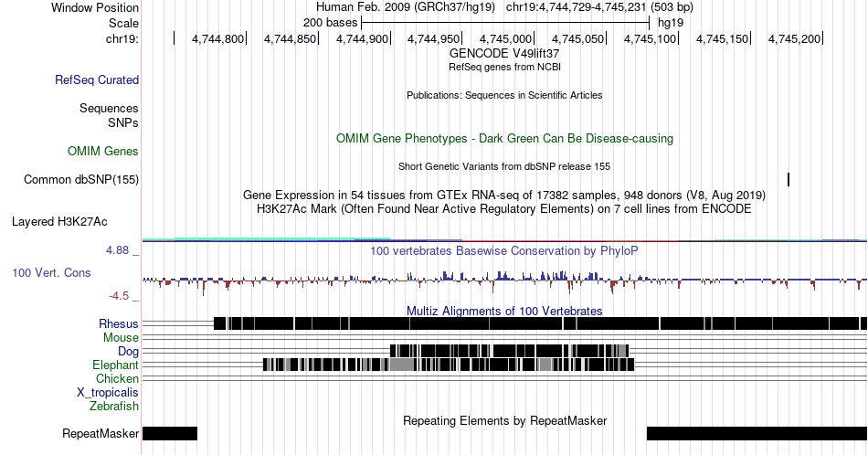Click the Sequences track label
This screenshot has width=868, height=455.
109,108
